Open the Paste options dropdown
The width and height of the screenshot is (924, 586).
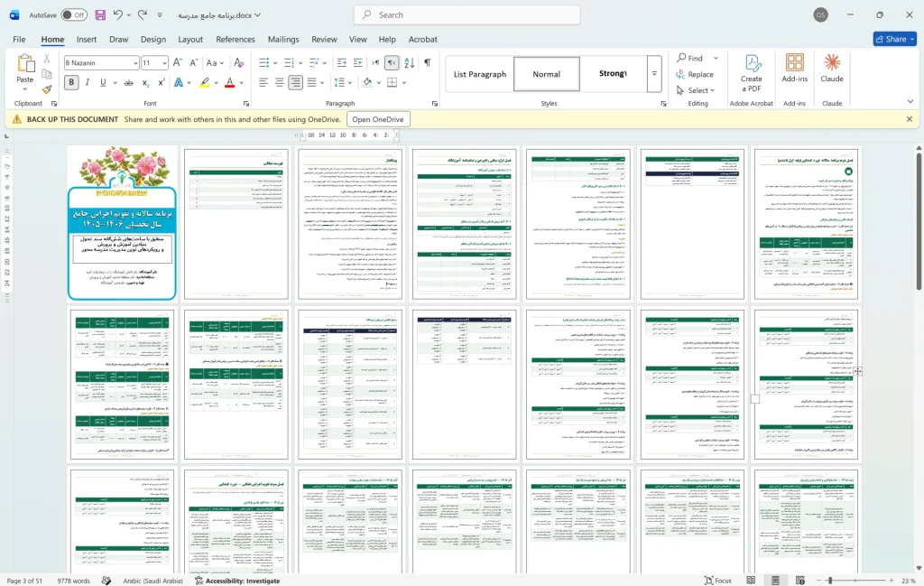pyautogui.click(x=24, y=89)
